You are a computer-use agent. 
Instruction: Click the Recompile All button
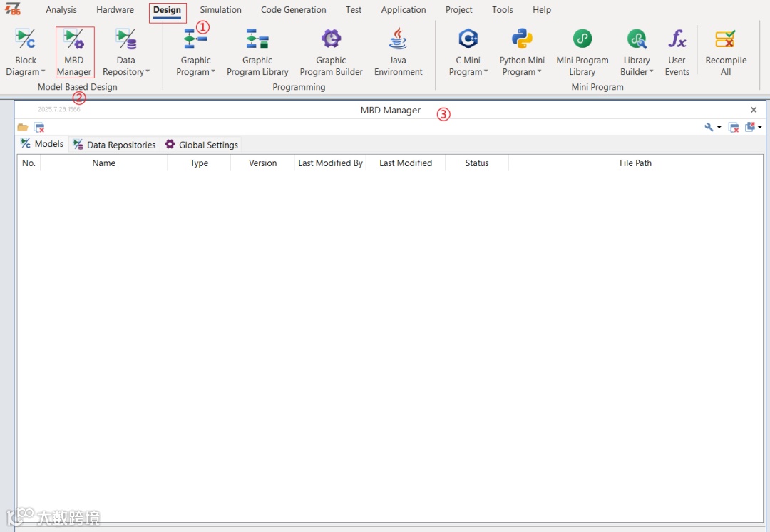[x=726, y=52]
